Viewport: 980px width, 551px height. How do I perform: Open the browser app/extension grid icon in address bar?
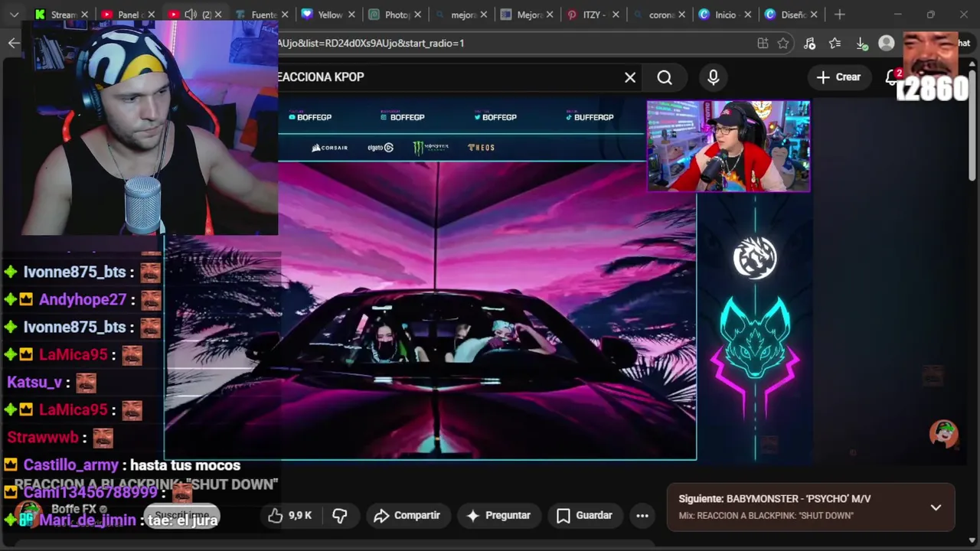[x=763, y=44]
